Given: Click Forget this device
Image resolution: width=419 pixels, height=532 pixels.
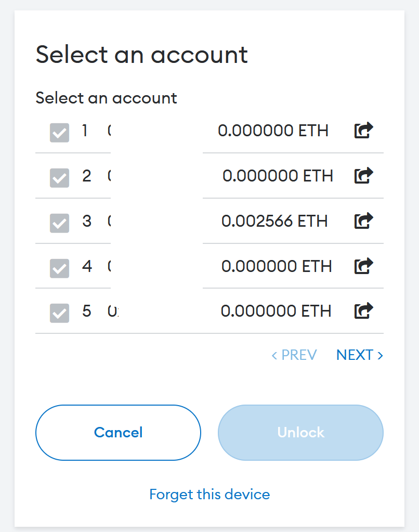Looking at the screenshot, I should point(209,494).
